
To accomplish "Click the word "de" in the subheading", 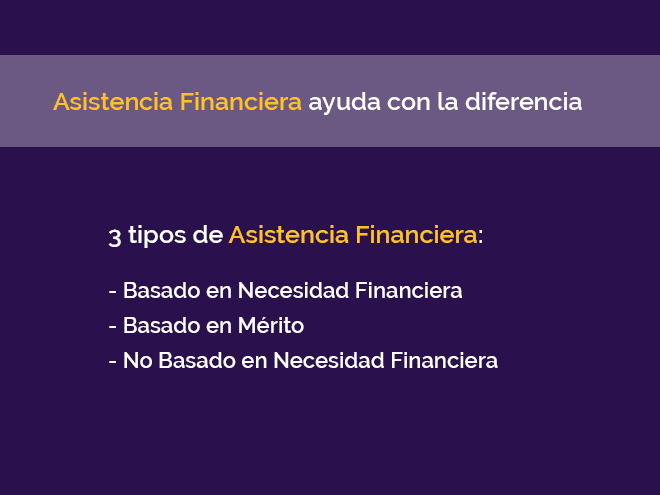I will coord(208,237).
